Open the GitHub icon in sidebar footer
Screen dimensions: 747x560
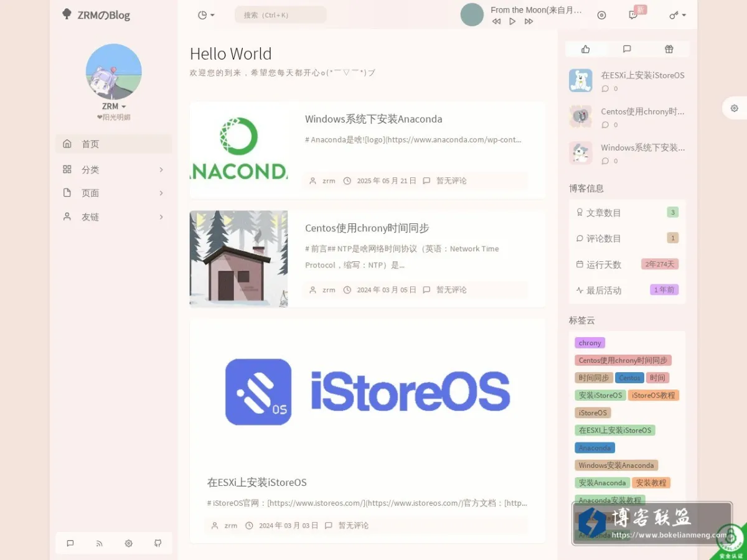click(158, 543)
